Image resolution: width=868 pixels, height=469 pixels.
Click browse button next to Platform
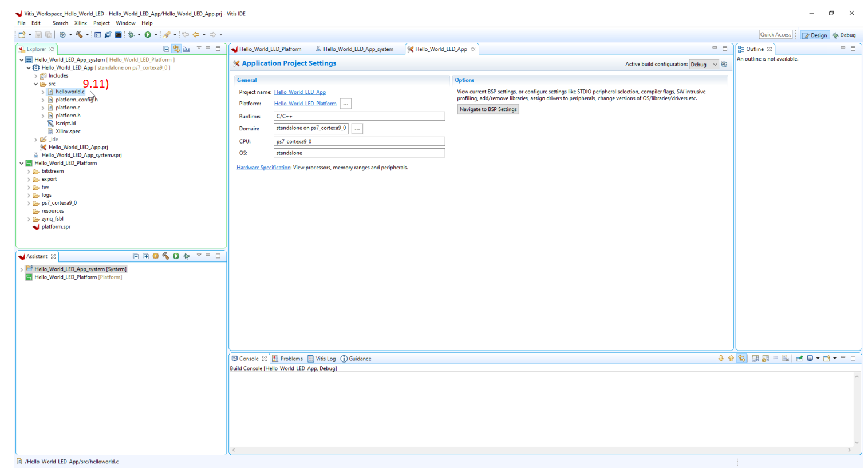coord(346,104)
